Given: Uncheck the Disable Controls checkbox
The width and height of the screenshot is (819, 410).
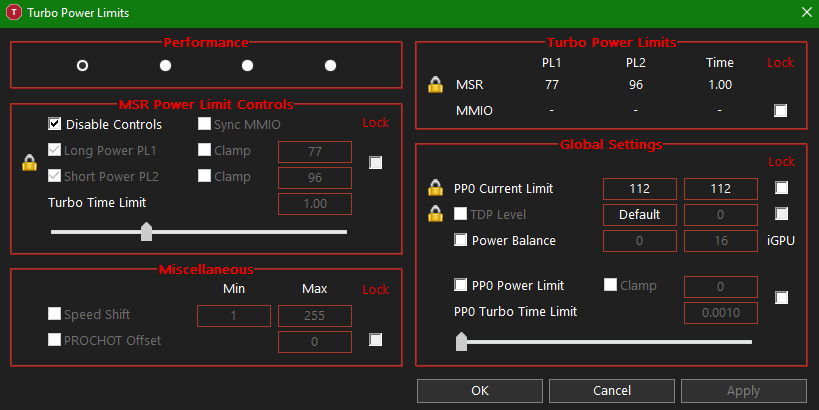Looking at the screenshot, I should 54,124.
